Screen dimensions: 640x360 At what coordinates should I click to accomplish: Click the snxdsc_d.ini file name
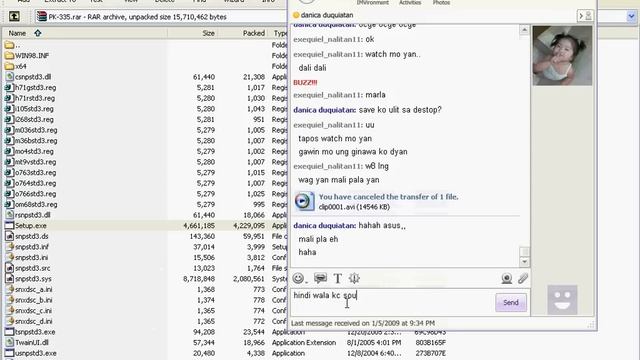tap(33, 321)
